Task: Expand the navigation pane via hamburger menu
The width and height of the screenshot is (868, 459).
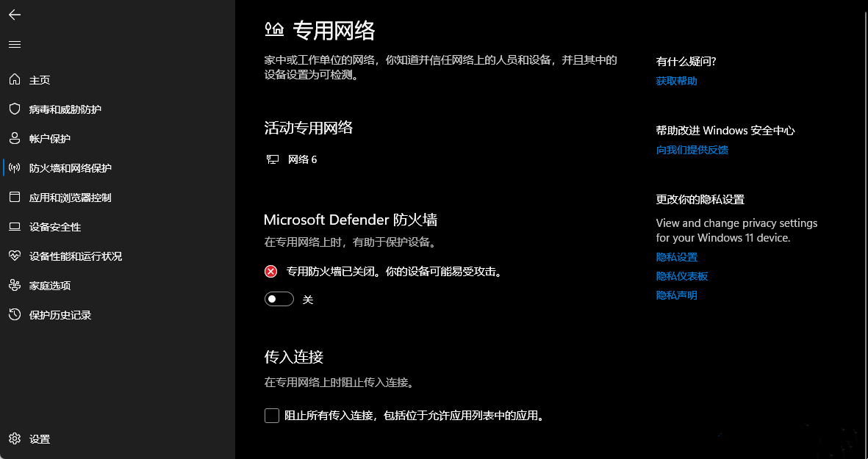Action: pyautogui.click(x=14, y=44)
